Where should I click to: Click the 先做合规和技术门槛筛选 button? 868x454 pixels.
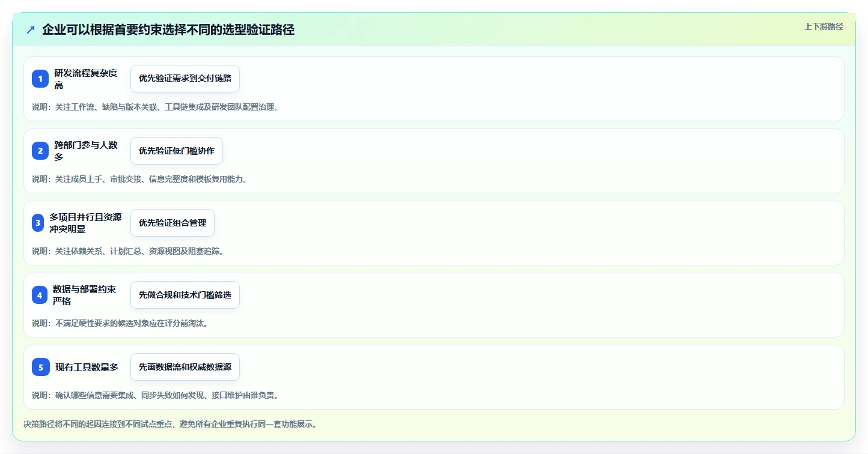tap(185, 295)
